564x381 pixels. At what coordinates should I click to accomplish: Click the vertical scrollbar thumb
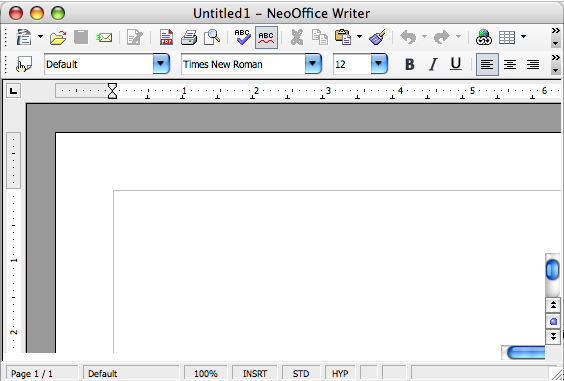(x=552, y=269)
